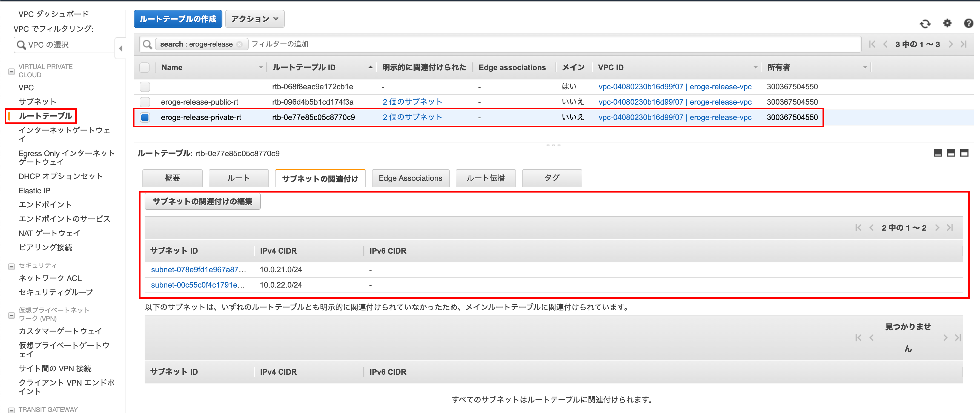Set details pane to half-height layout
The image size is (980, 413).
point(951,153)
